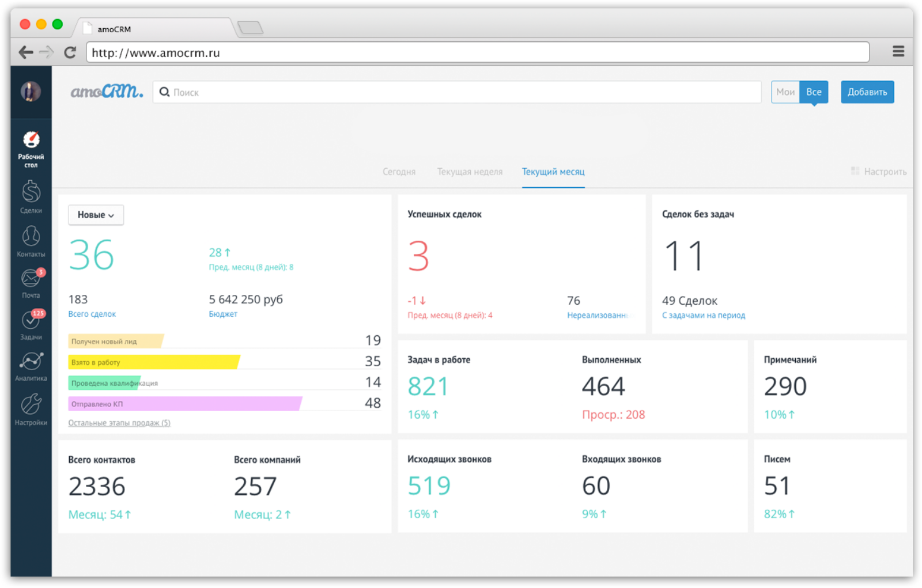Click the browser forward arrow
The width and height of the screenshot is (922, 588).
(47, 52)
